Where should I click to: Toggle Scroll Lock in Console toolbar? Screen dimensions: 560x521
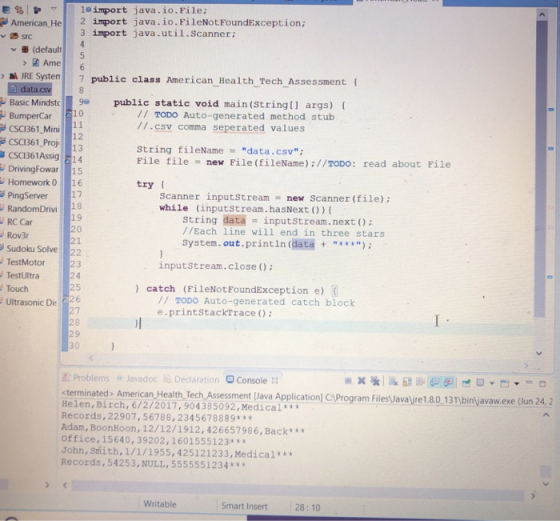[x=407, y=382]
